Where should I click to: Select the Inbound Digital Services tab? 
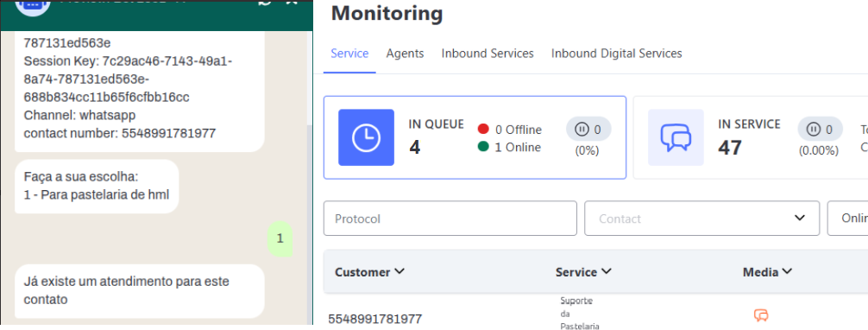(x=616, y=54)
